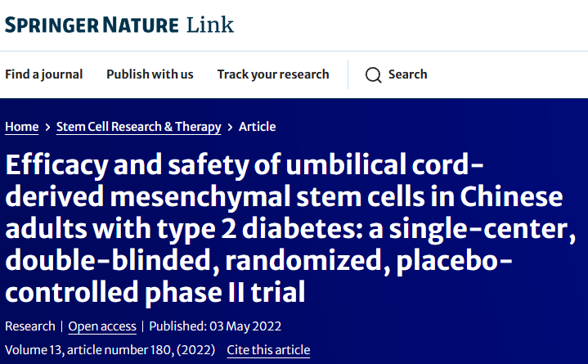Select Track your research in navigation
This screenshot has width=588, height=364.
(273, 74)
